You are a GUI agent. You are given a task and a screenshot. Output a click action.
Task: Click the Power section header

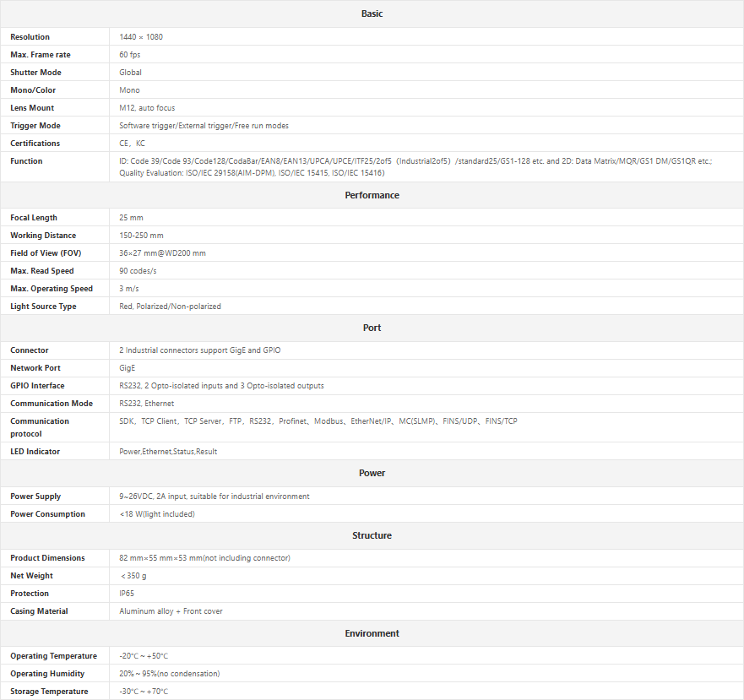(x=372, y=473)
